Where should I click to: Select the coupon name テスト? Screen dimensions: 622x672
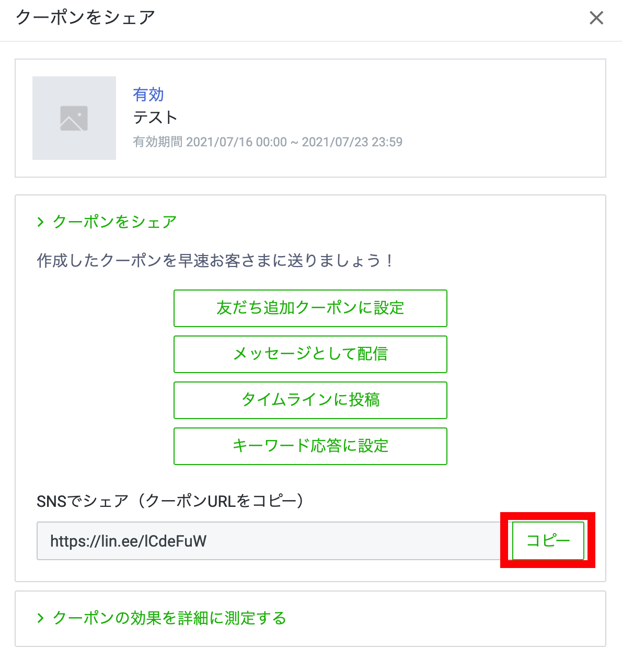pyautogui.click(x=155, y=118)
